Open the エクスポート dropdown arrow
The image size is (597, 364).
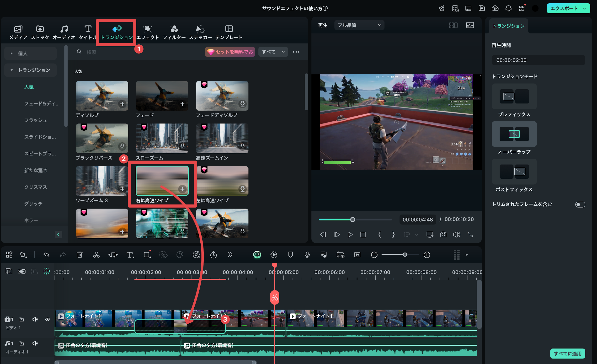click(x=584, y=8)
